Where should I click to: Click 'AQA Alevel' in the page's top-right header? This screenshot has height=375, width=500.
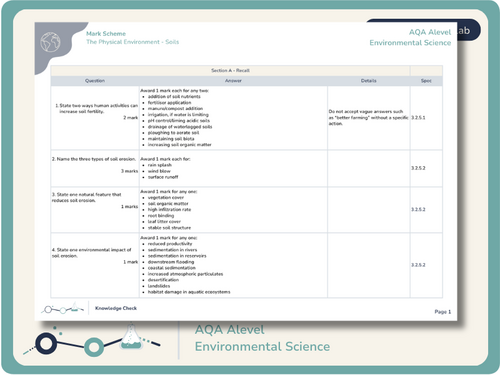pyautogui.click(x=430, y=32)
